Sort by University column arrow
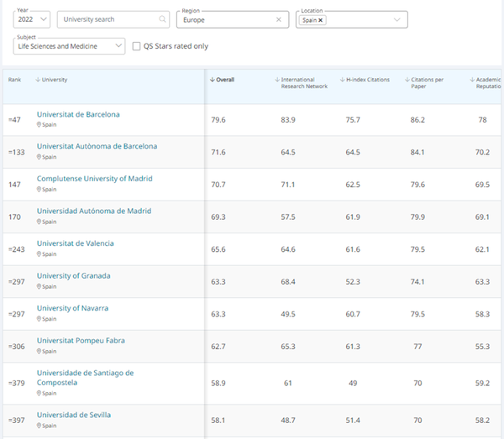 click(38, 80)
